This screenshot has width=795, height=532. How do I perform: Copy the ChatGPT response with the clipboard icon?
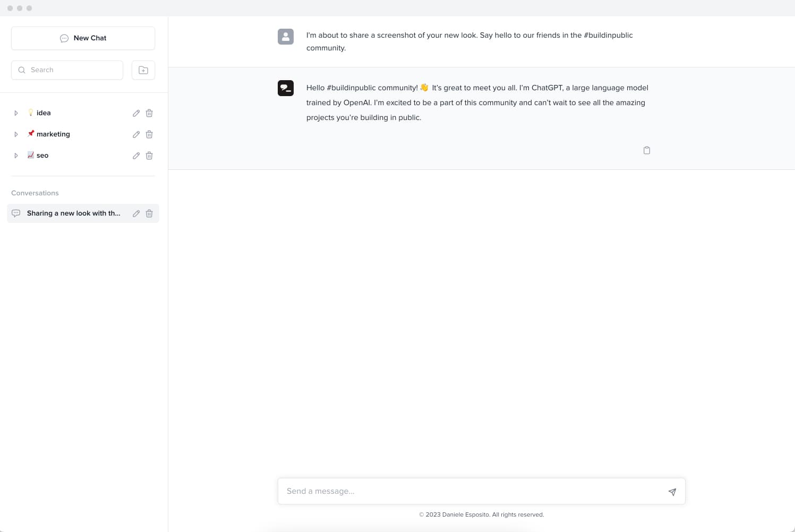[647, 150]
